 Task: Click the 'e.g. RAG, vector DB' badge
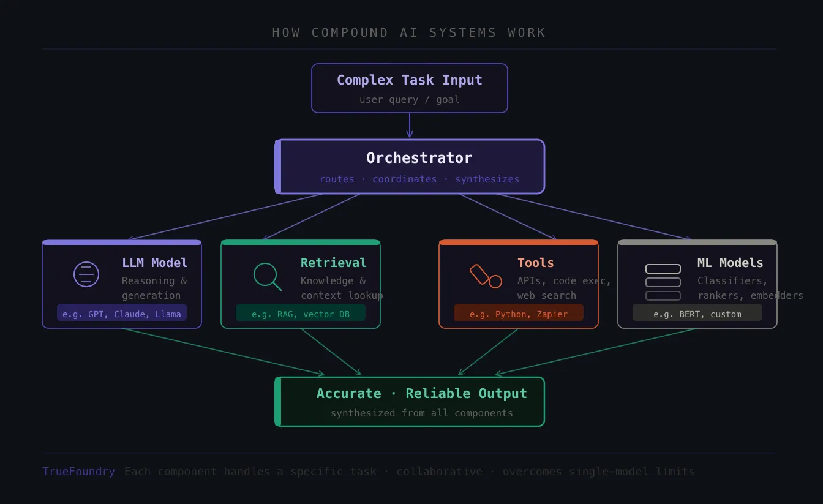point(301,312)
